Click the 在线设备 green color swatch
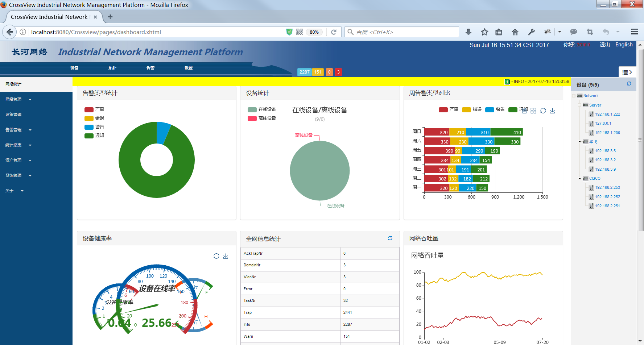This screenshot has width=644, height=345. point(252,109)
